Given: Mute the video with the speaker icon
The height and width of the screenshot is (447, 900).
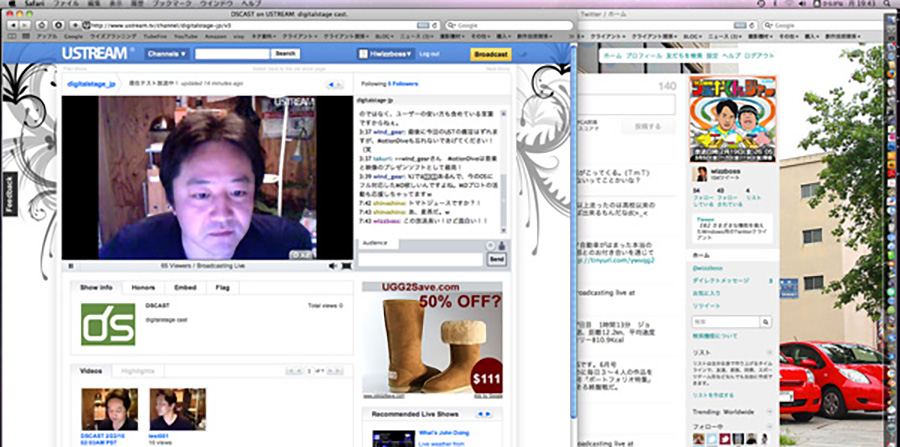Looking at the screenshot, I should click(332, 266).
